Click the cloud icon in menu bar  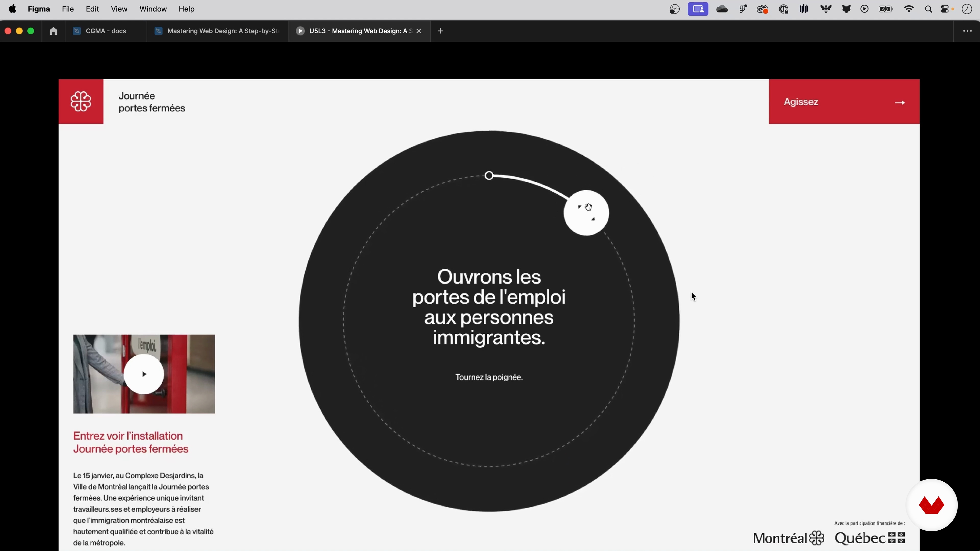pos(722,9)
